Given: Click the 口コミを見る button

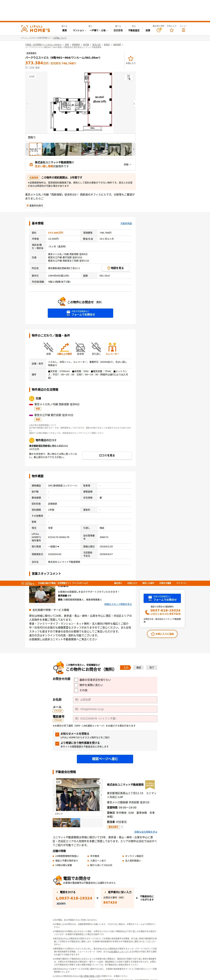Looking at the screenshot, I should click(x=107, y=455).
